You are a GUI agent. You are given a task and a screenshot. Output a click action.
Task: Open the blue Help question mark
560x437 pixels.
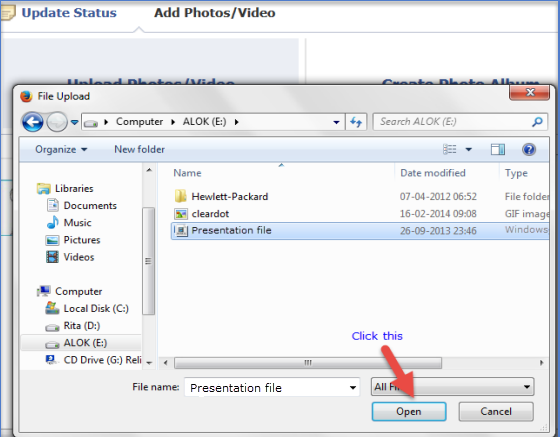point(529,149)
